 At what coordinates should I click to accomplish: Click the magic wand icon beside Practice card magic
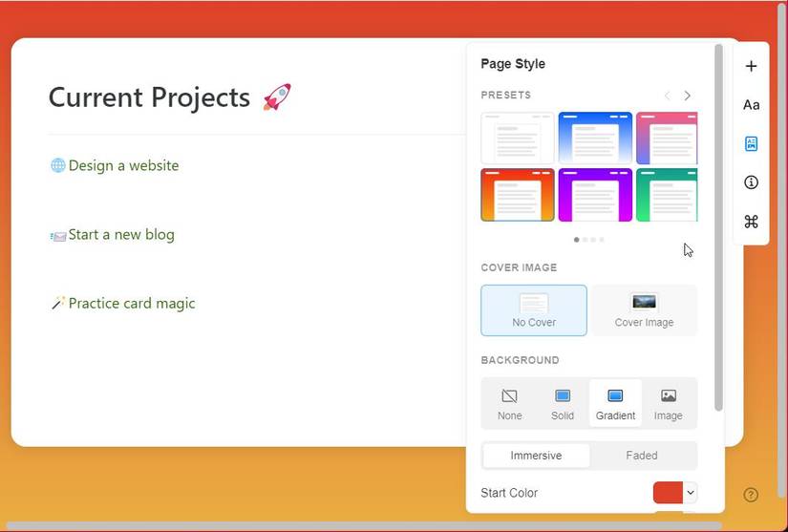pyautogui.click(x=58, y=303)
